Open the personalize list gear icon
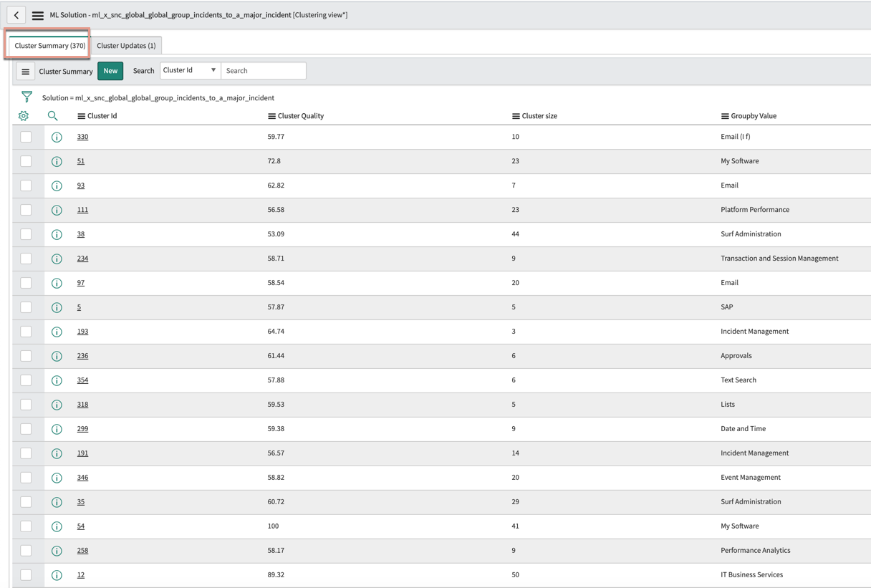The height and width of the screenshot is (588, 871). tap(24, 115)
